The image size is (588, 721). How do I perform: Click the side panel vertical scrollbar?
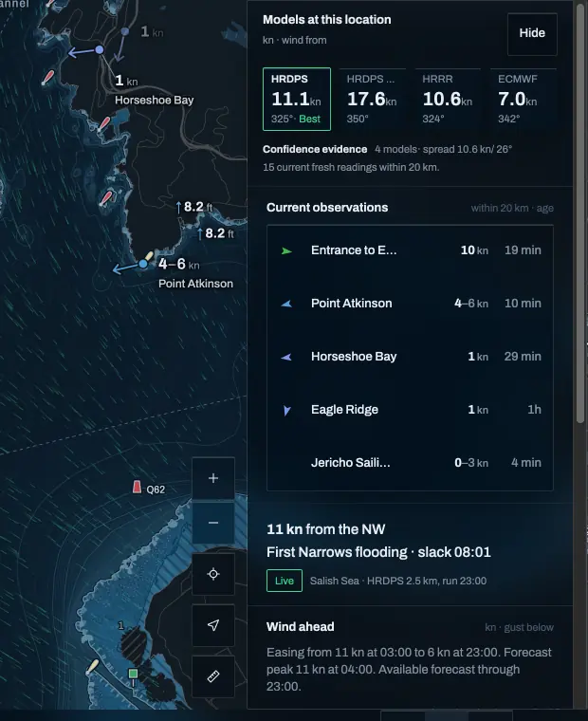pos(580,213)
